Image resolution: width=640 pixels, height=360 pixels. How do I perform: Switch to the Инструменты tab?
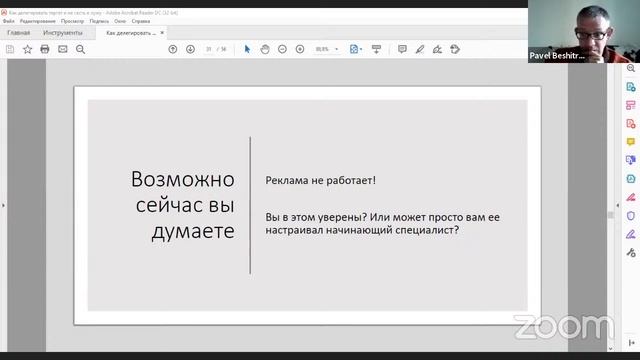click(63, 33)
